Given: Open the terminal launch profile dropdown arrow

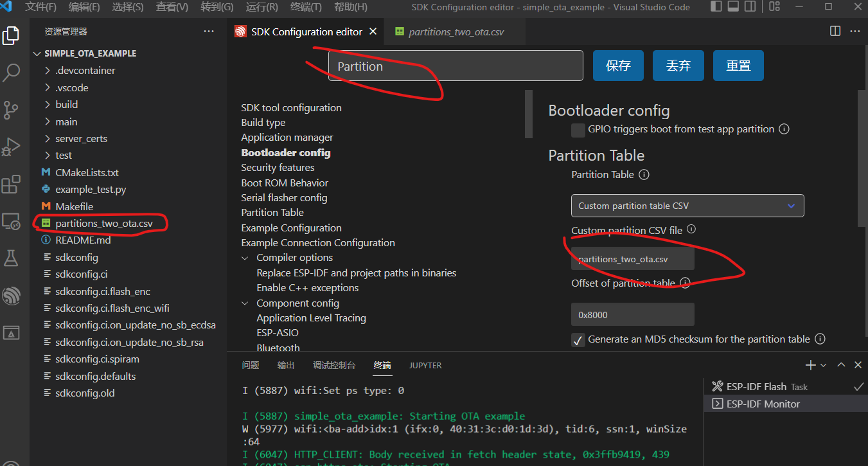Looking at the screenshot, I should click(823, 365).
